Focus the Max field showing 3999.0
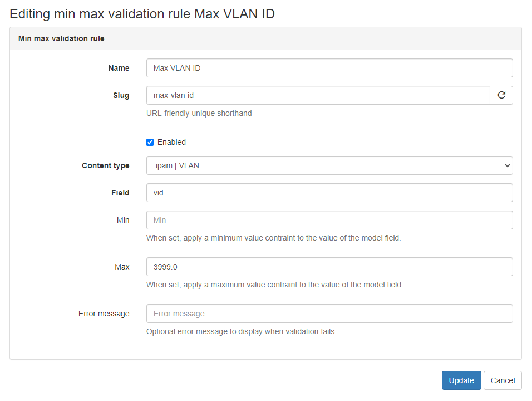 click(x=329, y=267)
